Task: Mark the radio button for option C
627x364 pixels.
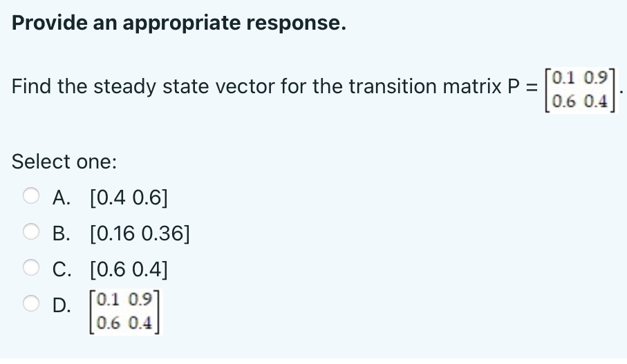Action: tap(31, 268)
